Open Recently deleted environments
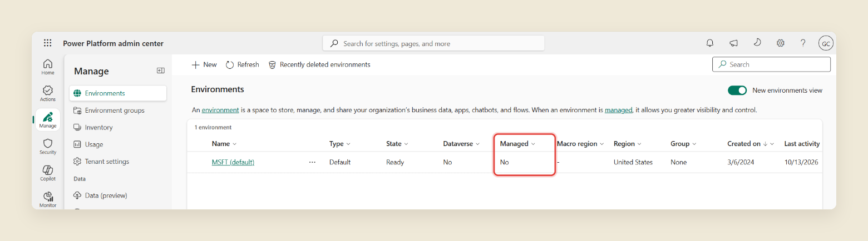The width and height of the screenshot is (868, 241). 319,64
